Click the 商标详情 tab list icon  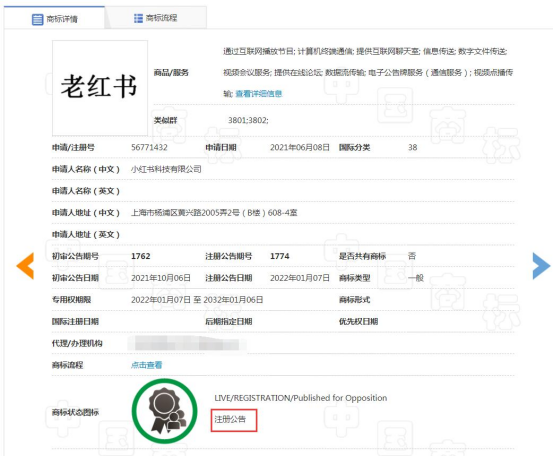point(37,19)
